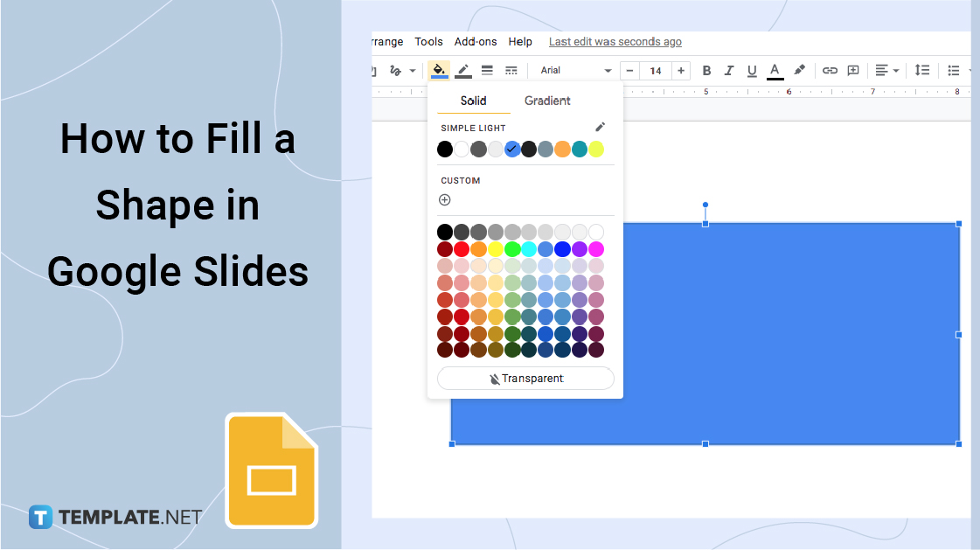
Task: Open the Highlight color tool
Action: 799,70
